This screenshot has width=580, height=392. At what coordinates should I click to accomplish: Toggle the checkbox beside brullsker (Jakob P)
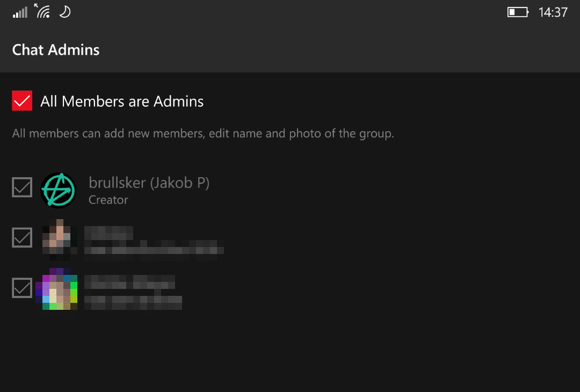[x=22, y=187]
